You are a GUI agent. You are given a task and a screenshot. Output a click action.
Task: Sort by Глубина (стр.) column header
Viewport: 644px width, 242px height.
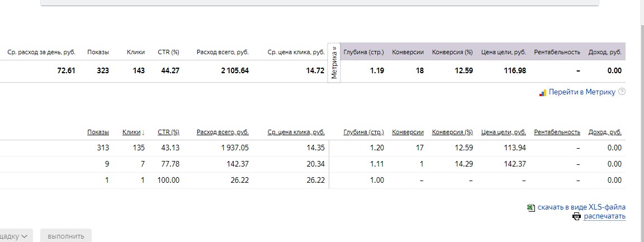pos(364,132)
